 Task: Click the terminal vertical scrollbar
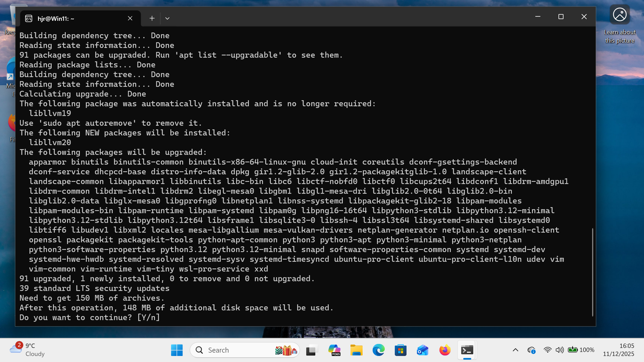click(592, 271)
